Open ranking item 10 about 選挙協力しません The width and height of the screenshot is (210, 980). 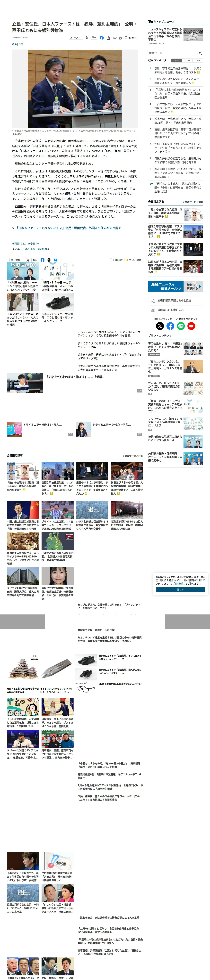(175, 188)
